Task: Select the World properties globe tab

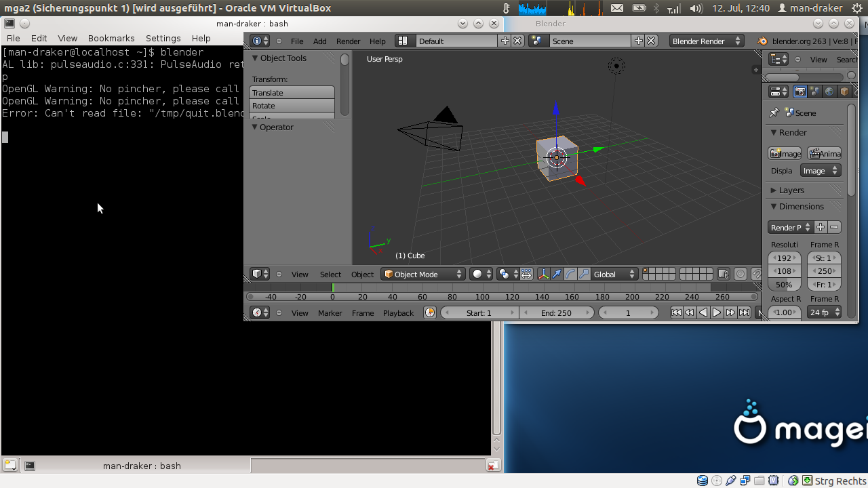Action: (x=829, y=91)
